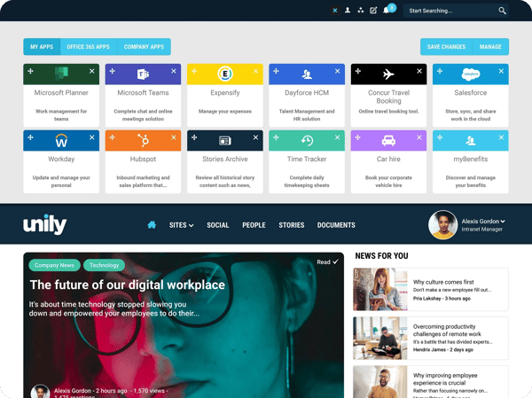The width and height of the screenshot is (532, 398).
Task: Remove the Workday app tile
Action: pos(92,137)
